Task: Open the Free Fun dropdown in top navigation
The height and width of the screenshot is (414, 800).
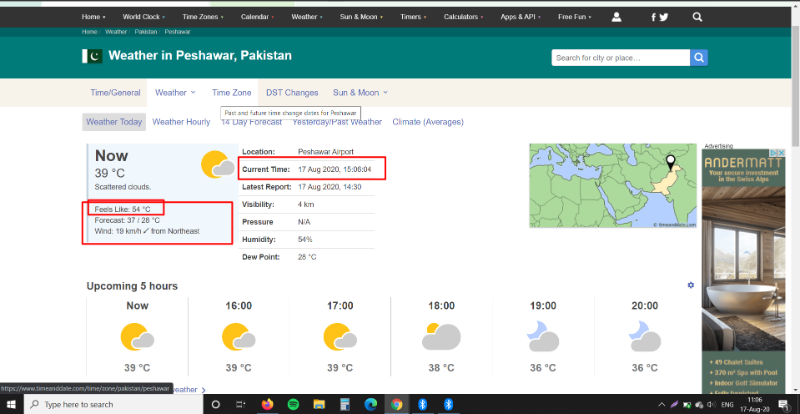Action: pos(576,17)
